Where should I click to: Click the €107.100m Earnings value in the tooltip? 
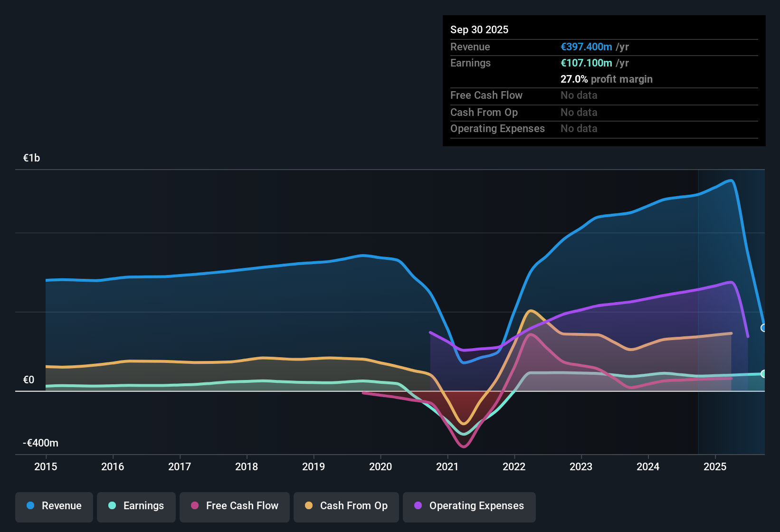[x=586, y=63]
